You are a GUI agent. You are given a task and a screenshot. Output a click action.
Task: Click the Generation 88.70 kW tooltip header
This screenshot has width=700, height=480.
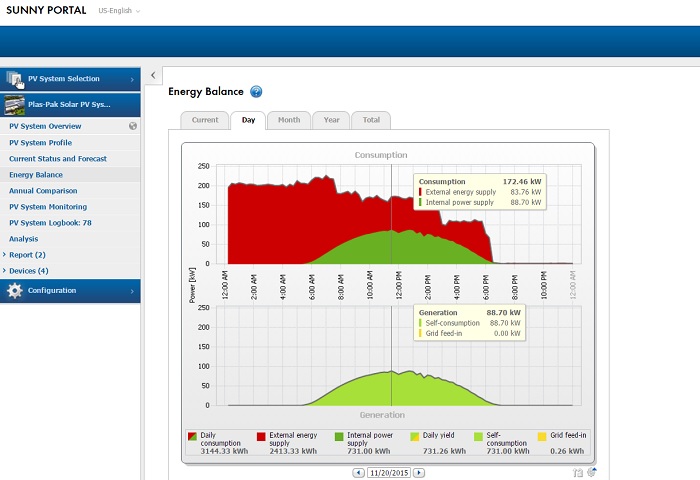coord(470,313)
